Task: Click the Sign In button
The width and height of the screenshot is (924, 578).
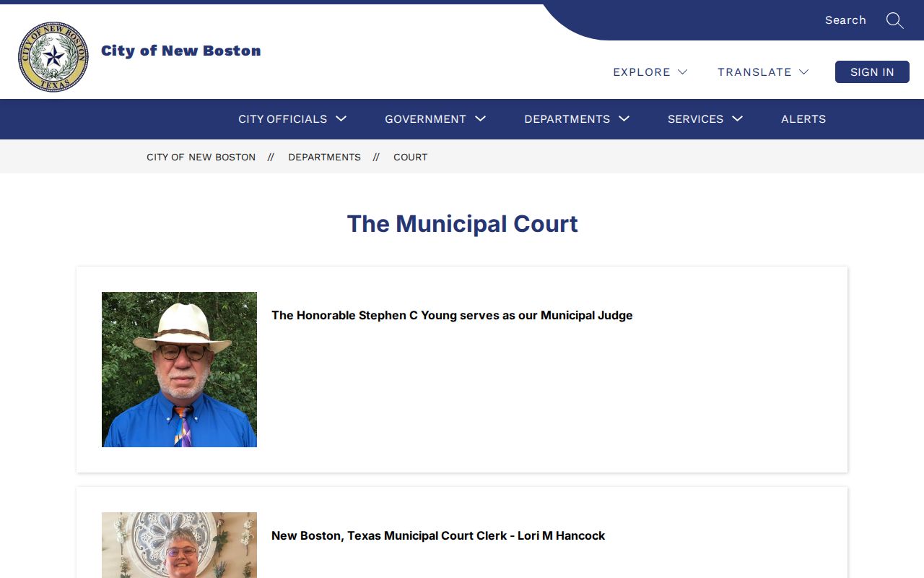Action: [872, 72]
